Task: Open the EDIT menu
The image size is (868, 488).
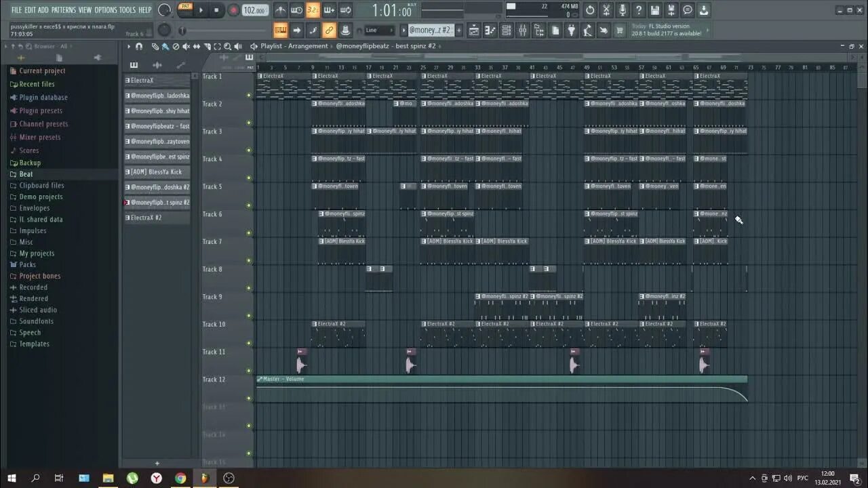Action: (x=30, y=10)
